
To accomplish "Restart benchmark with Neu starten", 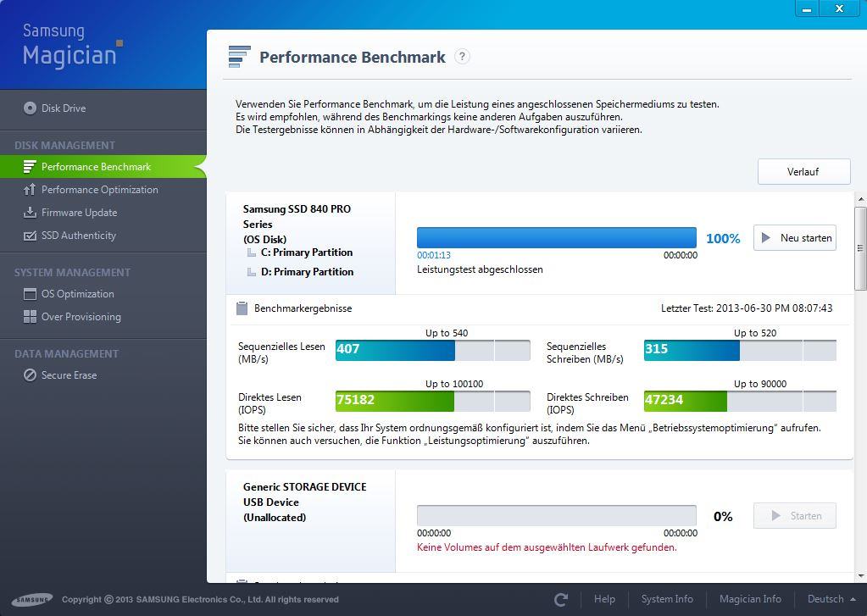I will pos(795,238).
